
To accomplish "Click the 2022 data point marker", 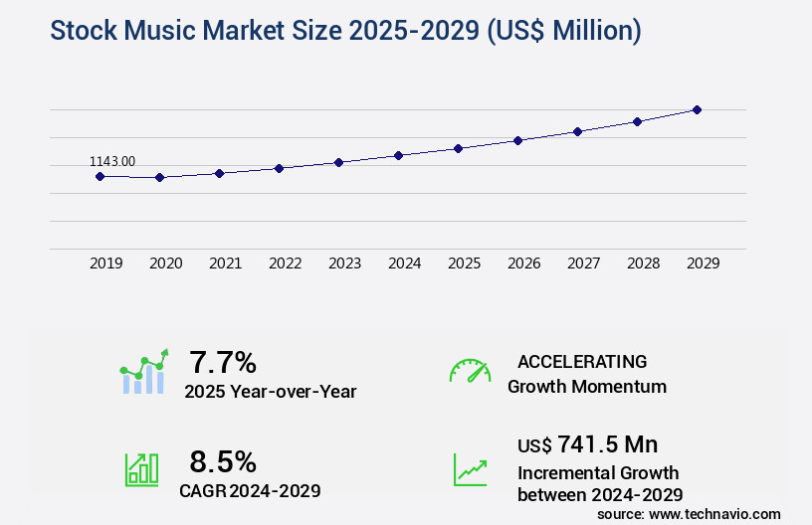I will pos(279,168).
